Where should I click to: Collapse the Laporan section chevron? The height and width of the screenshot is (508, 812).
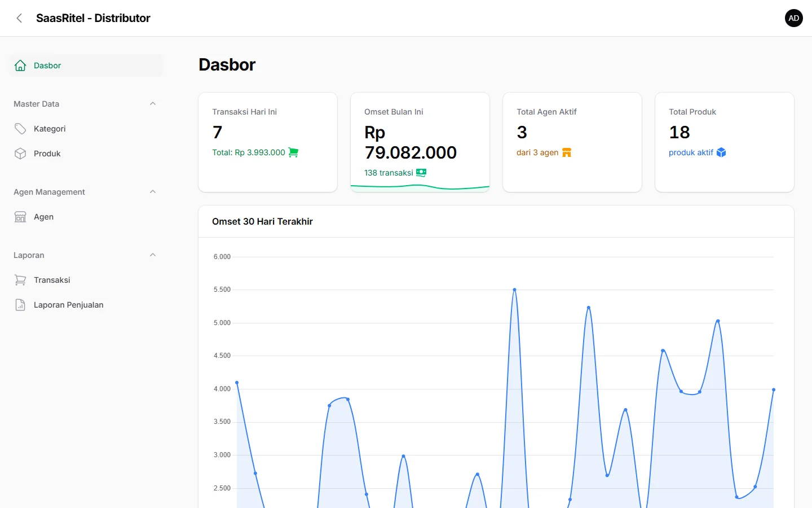click(153, 255)
